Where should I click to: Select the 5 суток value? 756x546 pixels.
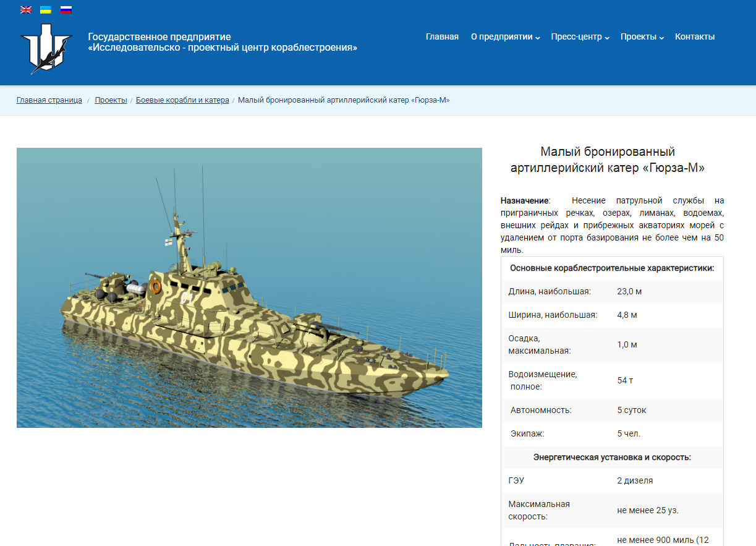632,410
